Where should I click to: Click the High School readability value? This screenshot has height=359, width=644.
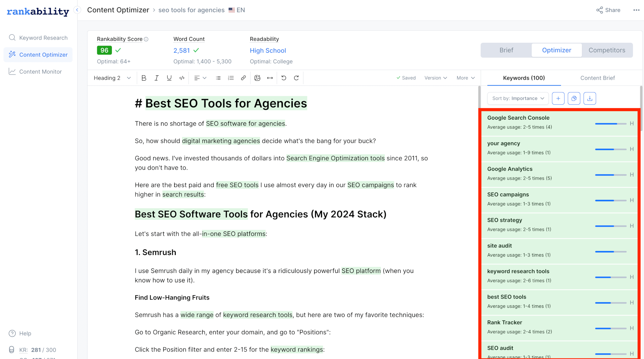(268, 51)
